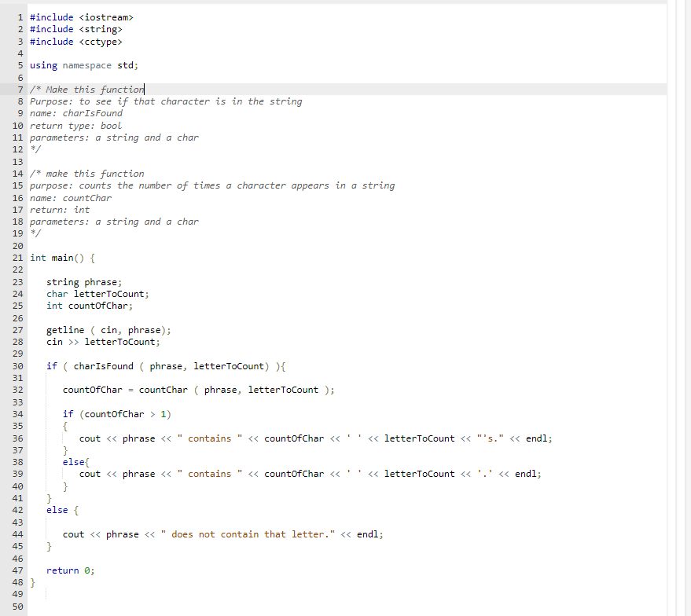Click the cout line ending with "'s."
The height and width of the screenshot is (616, 691).
pyautogui.click(x=315, y=438)
